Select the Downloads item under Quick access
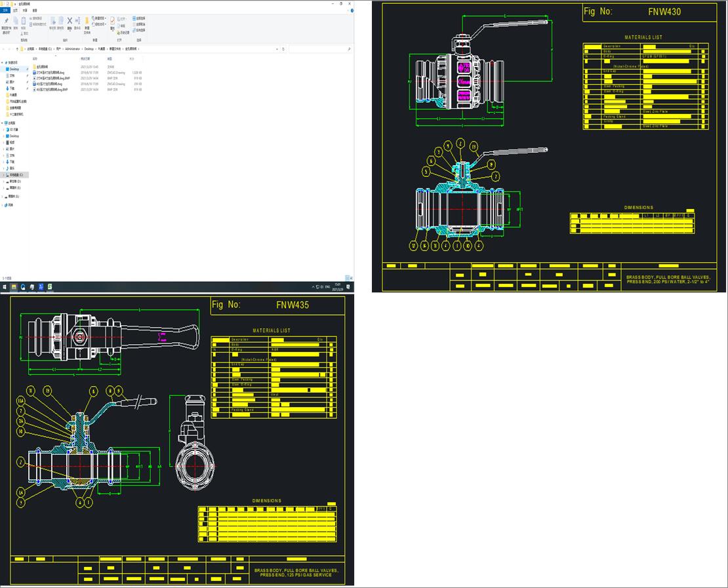 pyautogui.click(x=12, y=88)
